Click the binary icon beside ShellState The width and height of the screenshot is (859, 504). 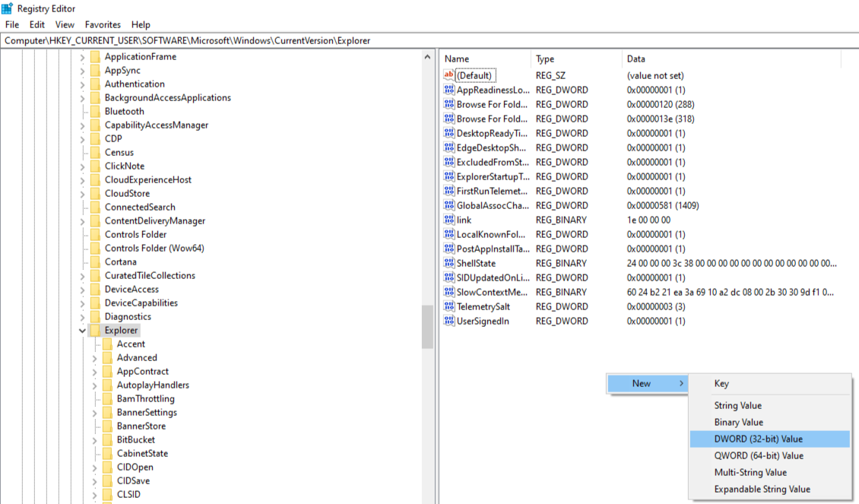tap(449, 263)
